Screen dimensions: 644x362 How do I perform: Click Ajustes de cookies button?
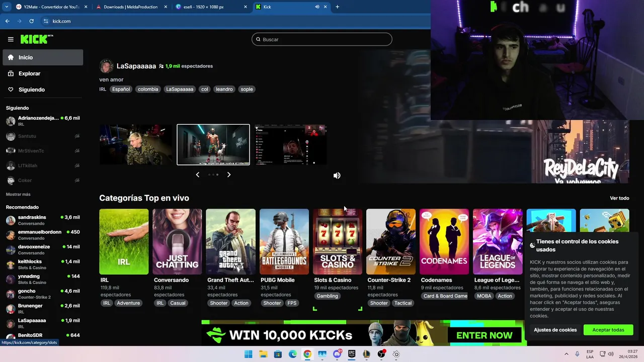point(555,330)
